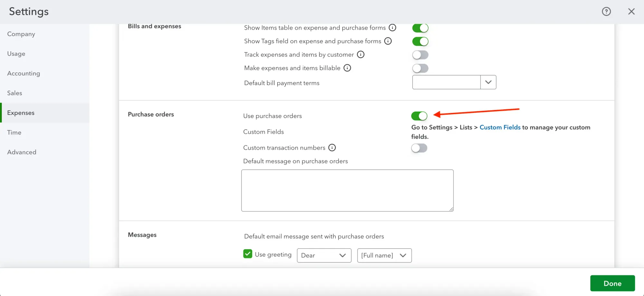This screenshot has width=644, height=296.
Task: Click the info icon next to Show Items table
Action: [x=393, y=27]
